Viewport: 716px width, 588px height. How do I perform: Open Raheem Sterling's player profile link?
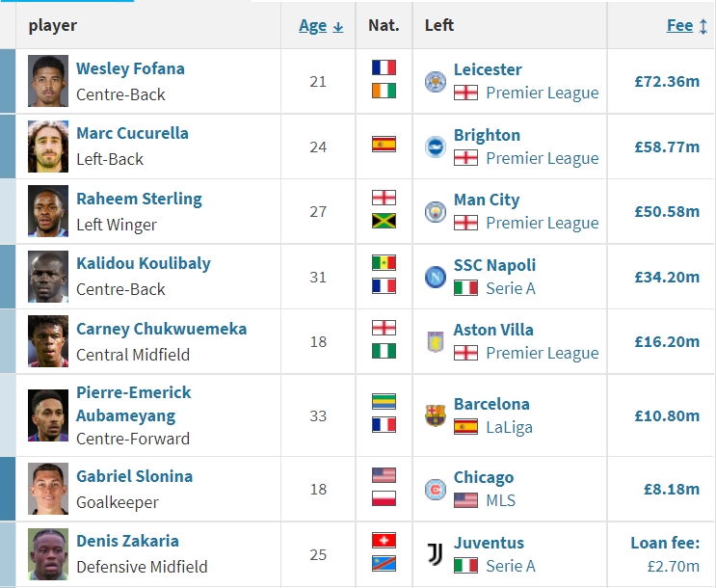[140, 200]
